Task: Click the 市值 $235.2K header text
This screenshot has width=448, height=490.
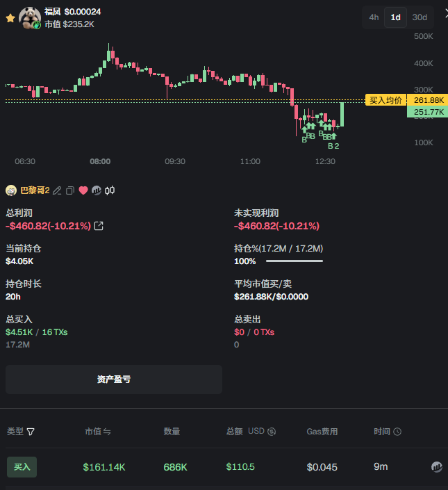Action: click(69, 24)
